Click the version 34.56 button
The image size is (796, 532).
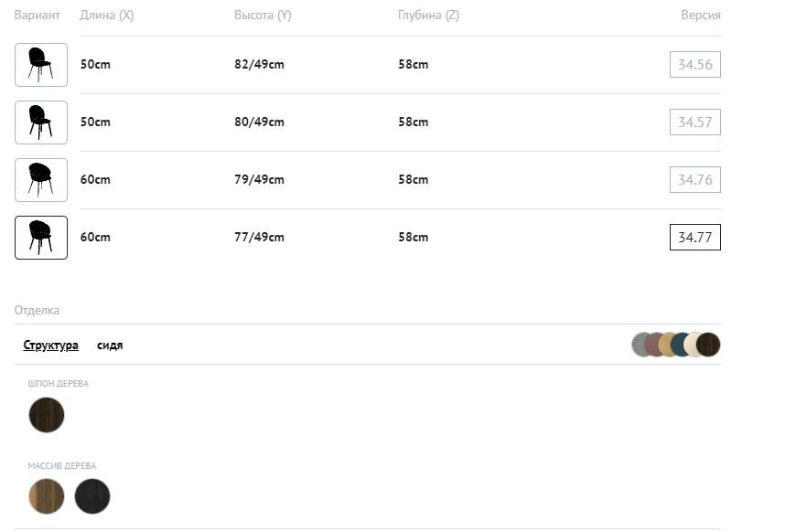(694, 65)
